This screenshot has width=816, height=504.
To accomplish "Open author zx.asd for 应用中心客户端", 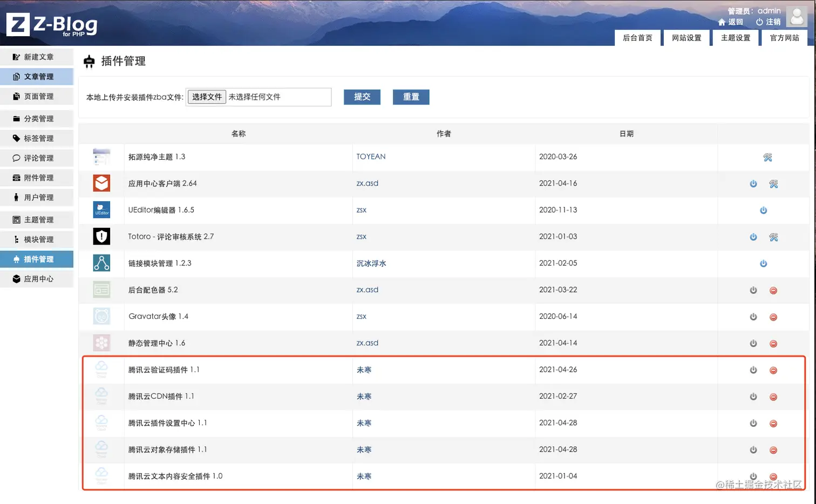I will tap(368, 183).
